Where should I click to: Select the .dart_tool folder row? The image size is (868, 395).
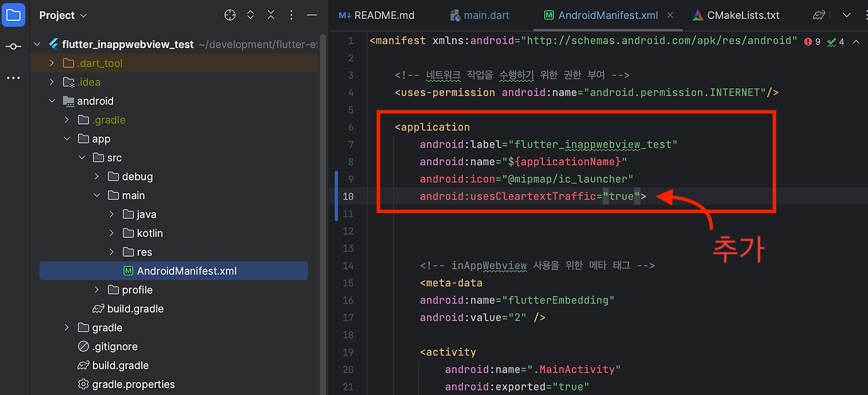click(x=174, y=63)
